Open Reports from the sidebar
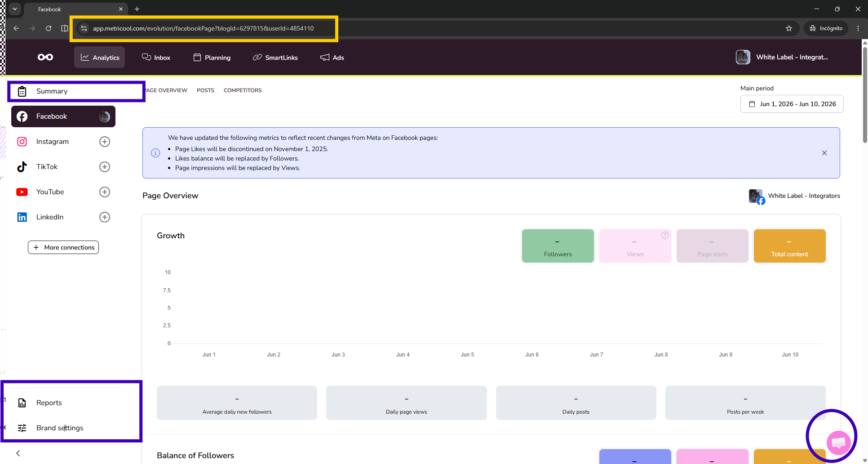Image resolution: width=868 pixels, height=464 pixels. pyautogui.click(x=63, y=403)
